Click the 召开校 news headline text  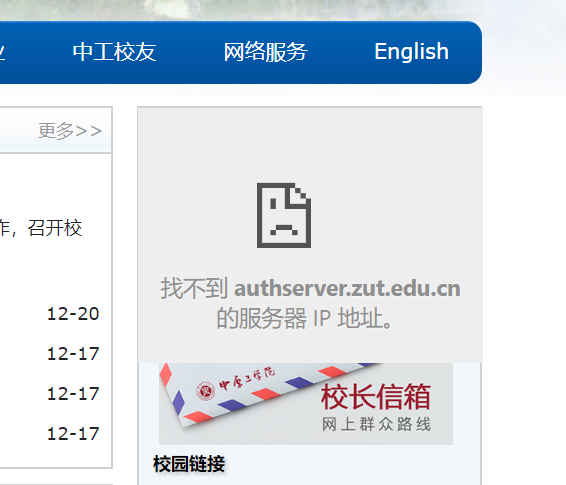(55, 228)
